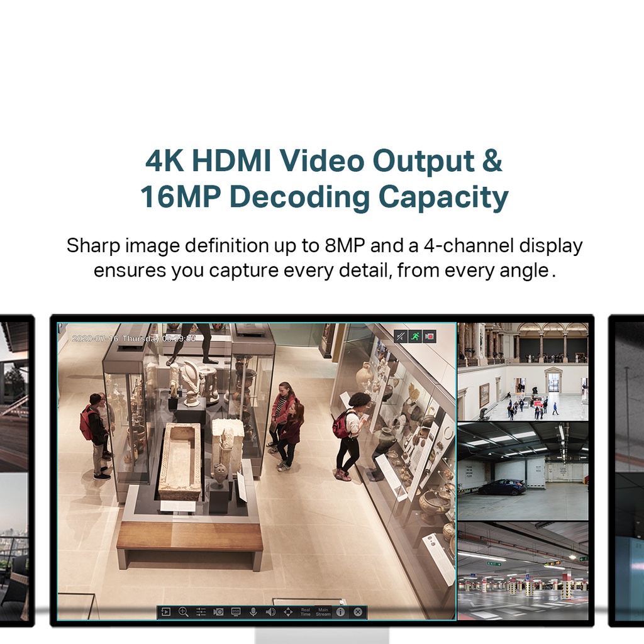Switch to Main Stream mode
644x644 pixels.
coord(323,612)
